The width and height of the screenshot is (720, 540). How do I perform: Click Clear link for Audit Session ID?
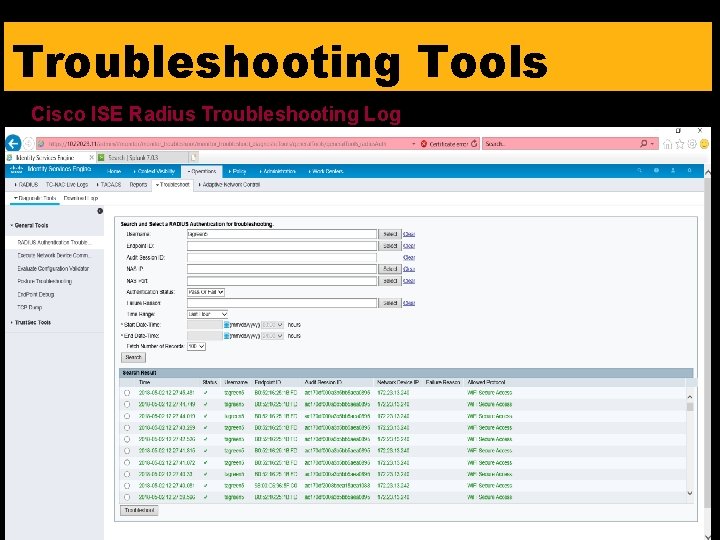tap(409, 258)
